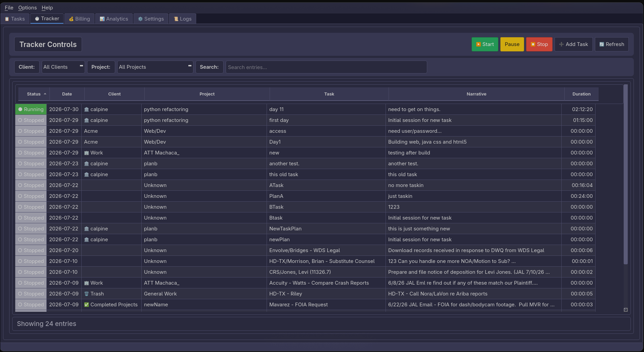Click the calpine icon in the this old task row
Image resolution: width=644 pixels, height=352 pixels.
click(x=86, y=175)
